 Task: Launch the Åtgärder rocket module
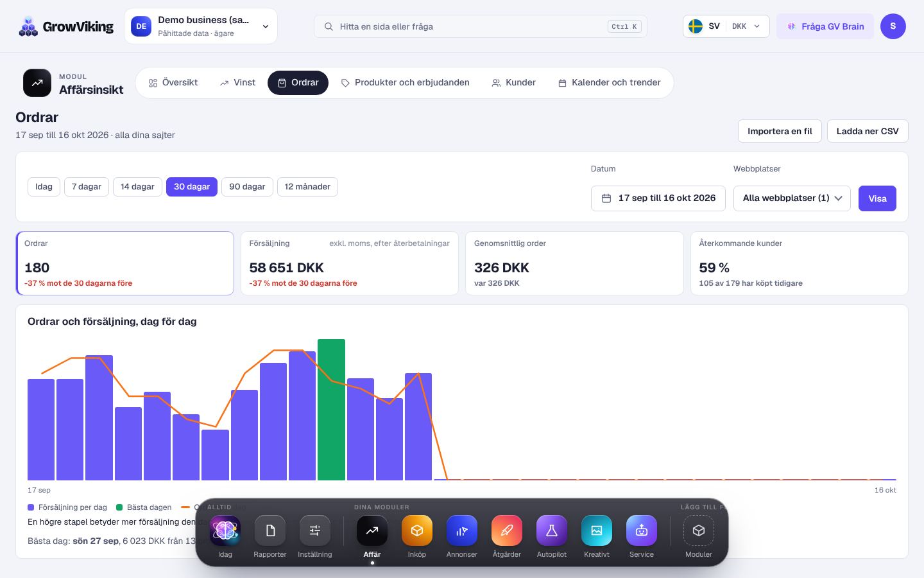coord(507,530)
